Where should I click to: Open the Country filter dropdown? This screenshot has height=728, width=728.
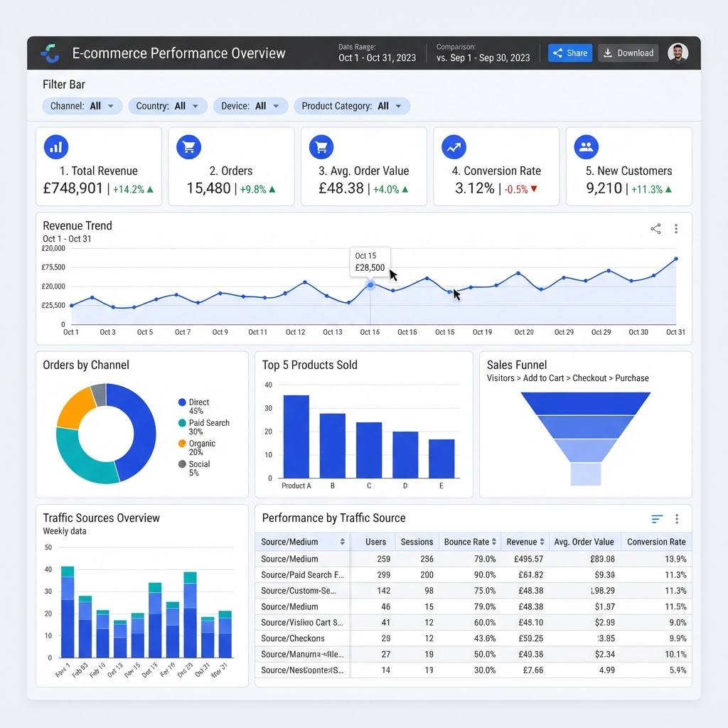pyautogui.click(x=167, y=106)
